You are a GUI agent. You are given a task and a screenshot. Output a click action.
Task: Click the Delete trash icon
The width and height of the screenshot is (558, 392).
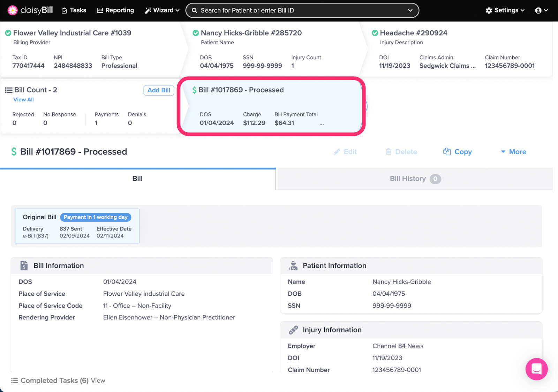(389, 152)
